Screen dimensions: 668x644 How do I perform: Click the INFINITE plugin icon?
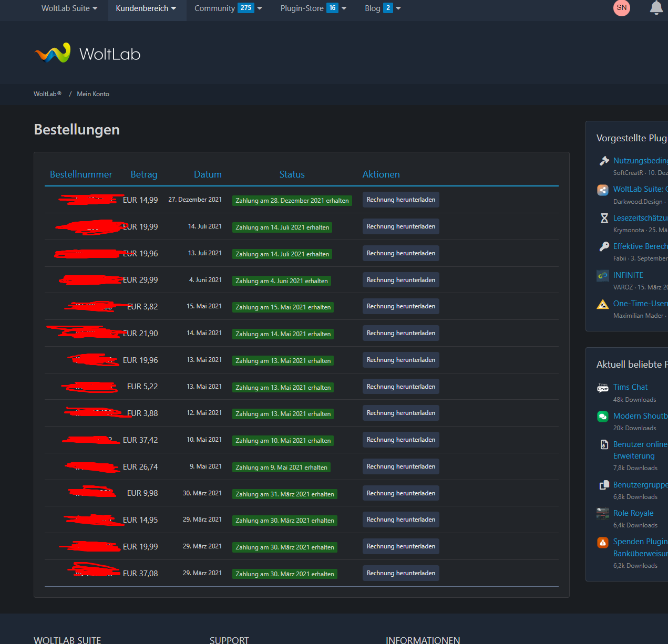(x=603, y=275)
